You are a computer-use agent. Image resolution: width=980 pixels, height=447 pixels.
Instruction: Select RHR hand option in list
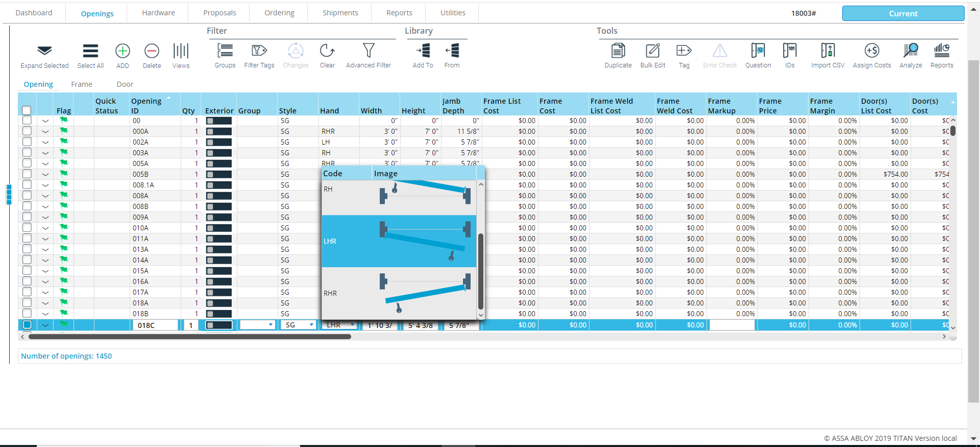point(399,293)
